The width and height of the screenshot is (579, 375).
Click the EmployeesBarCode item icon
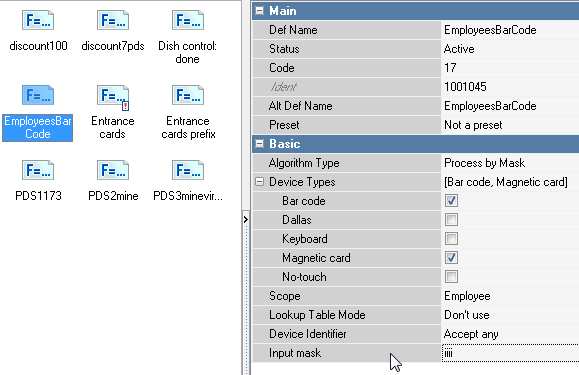pos(38,95)
